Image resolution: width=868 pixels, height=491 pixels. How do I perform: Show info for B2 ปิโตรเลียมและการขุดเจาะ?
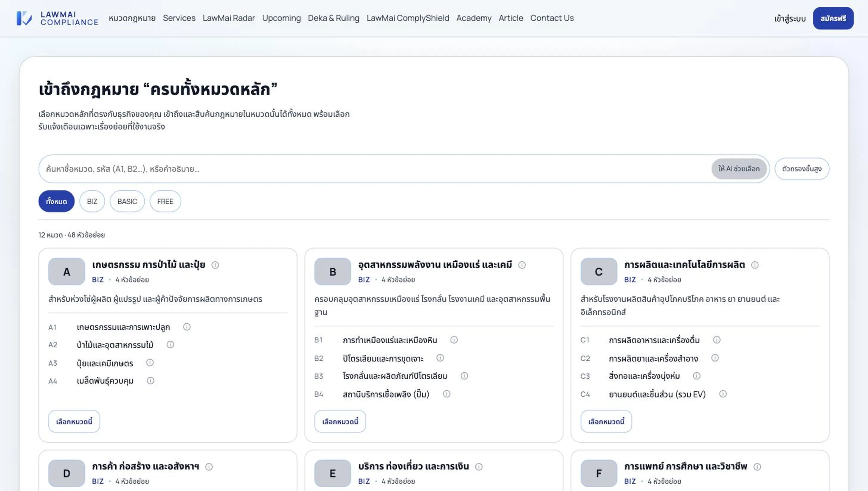click(440, 358)
